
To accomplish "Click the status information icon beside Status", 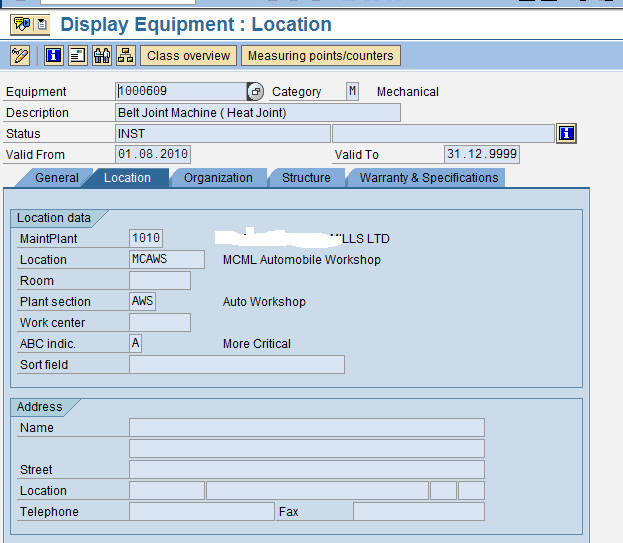I will (566, 133).
